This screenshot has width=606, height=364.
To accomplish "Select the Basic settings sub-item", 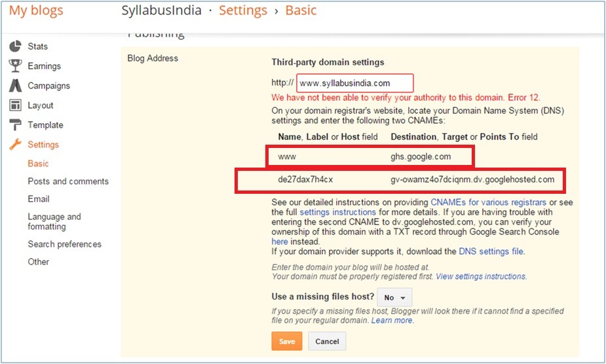I will coord(38,164).
